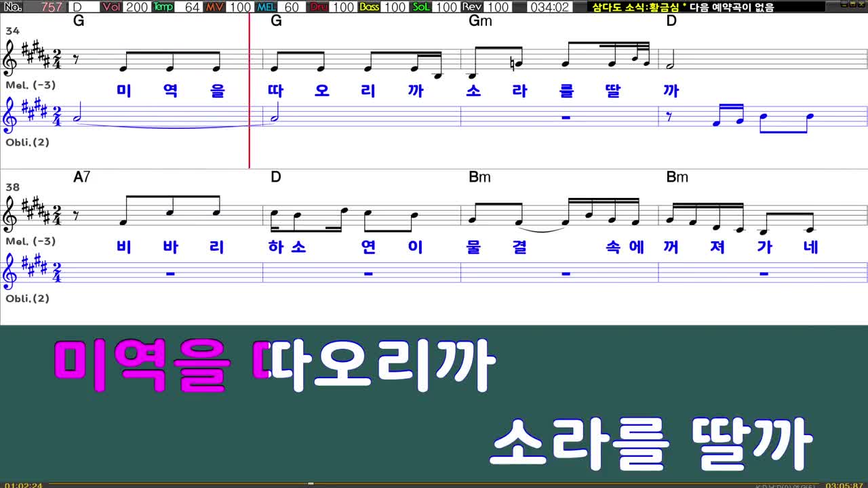The image size is (868, 488).
Task: Click the level value next to SoL
Action: coord(446,7)
